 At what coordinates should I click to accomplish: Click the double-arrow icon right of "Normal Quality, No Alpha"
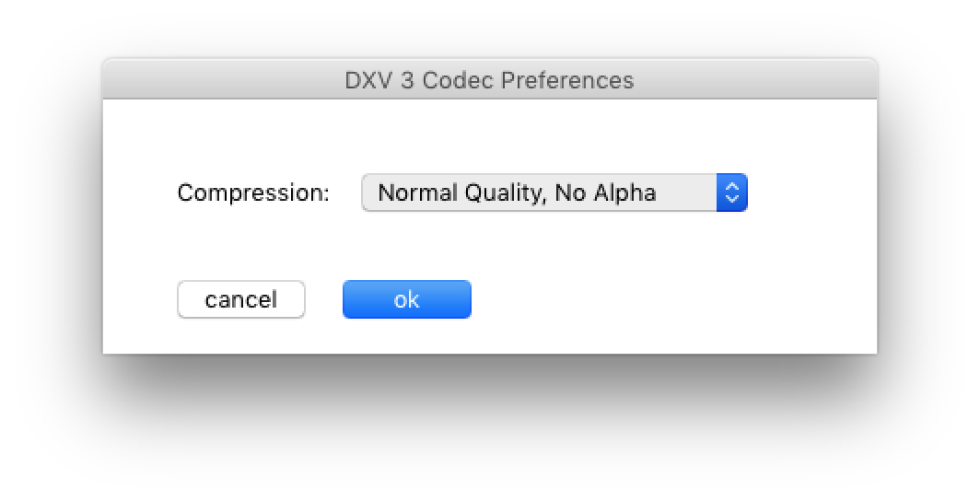coord(731,192)
